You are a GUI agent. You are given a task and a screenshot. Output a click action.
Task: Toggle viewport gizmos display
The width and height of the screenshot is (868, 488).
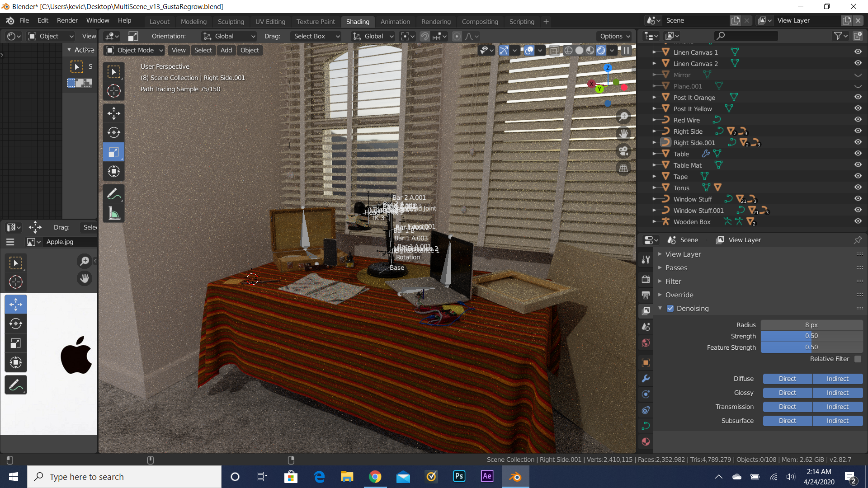click(x=504, y=50)
